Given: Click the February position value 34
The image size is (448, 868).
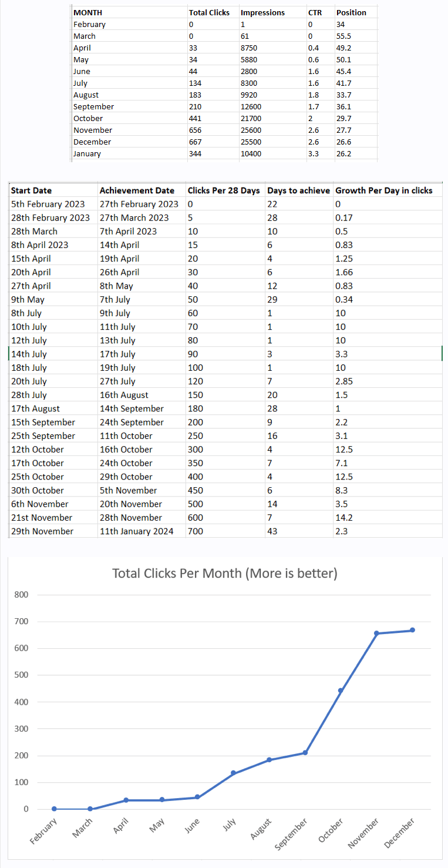Looking at the screenshot, I should [341, 24].
